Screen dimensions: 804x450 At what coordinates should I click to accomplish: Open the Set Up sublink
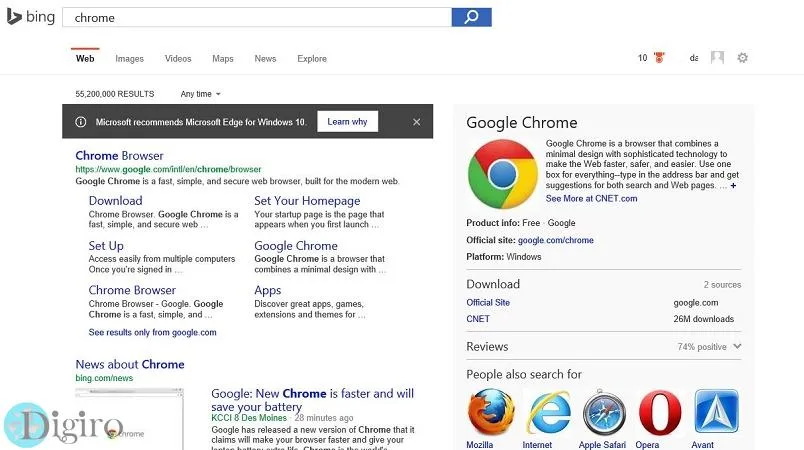(x=106, y=246)
